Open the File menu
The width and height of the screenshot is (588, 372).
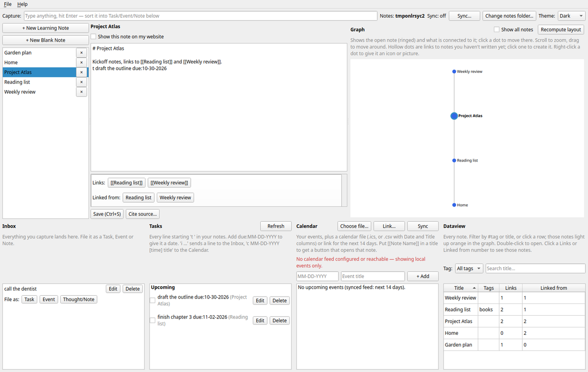8,4
